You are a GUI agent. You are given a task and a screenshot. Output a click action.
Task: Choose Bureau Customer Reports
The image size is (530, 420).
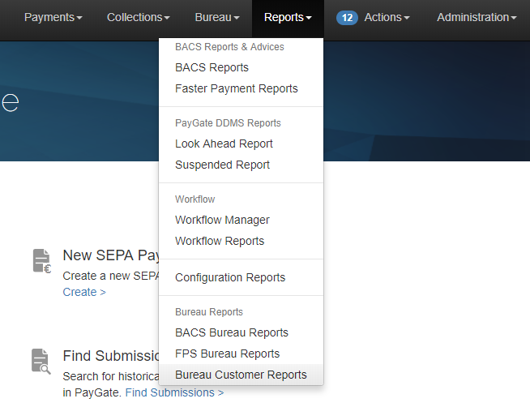pos(241,375)
